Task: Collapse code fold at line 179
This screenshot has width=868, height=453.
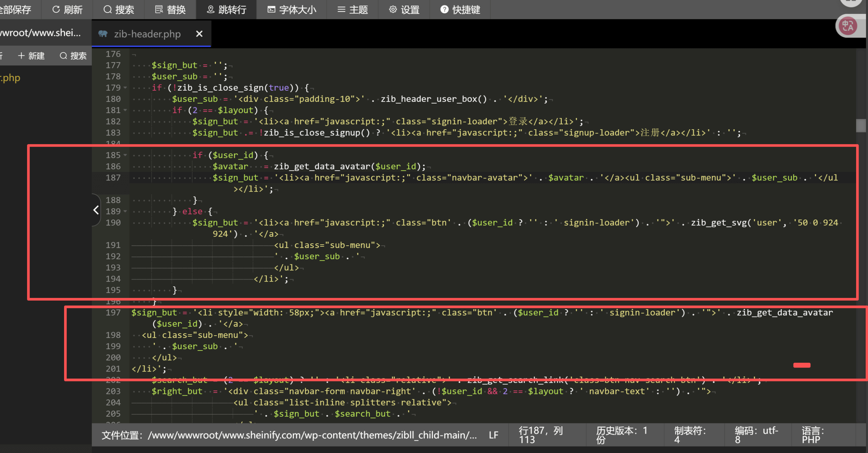Action: 125,88
